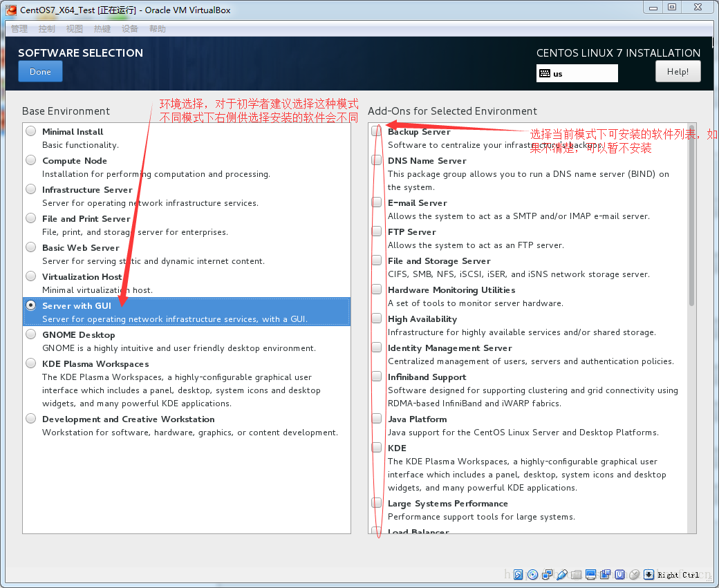Click the video capture status icon
719x588 pixels.
click(x=606, y=574)
